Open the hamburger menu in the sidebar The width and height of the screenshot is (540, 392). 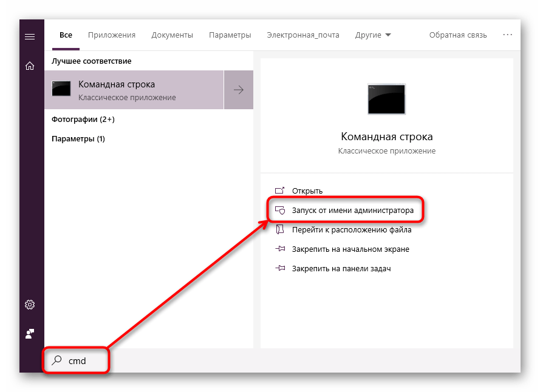(30, 36)
